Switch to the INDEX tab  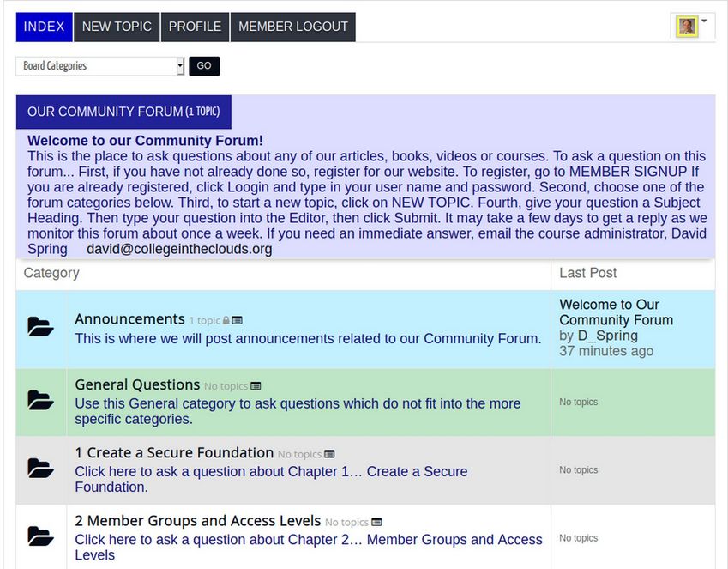tap(44, 27)
